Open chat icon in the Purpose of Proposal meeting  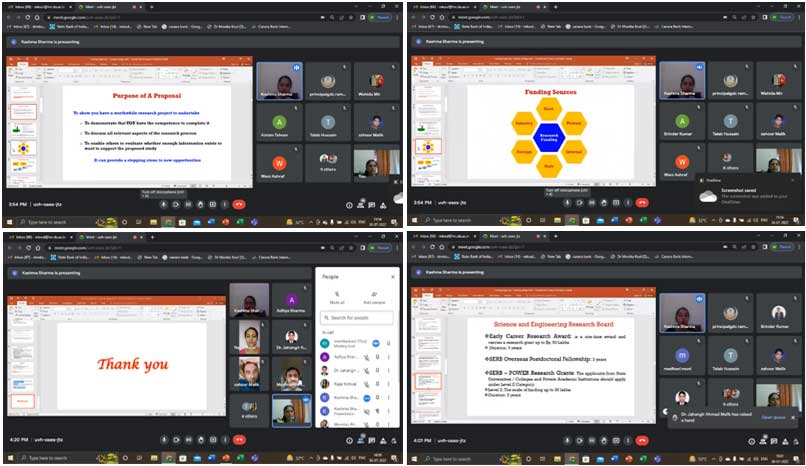click(374, 204)
